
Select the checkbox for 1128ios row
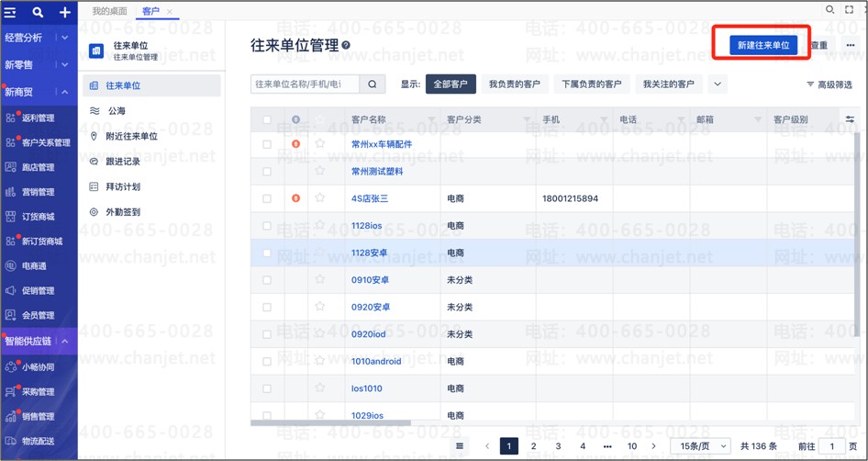(x=267, y=226)
